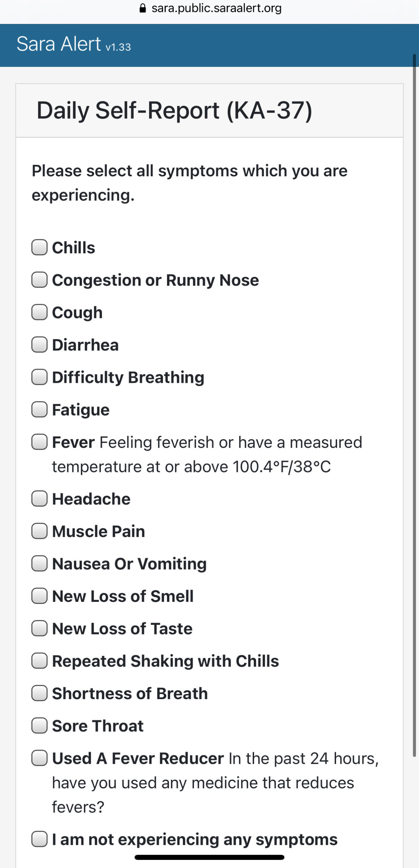Tick the Fever checkbox

pyautogui.click(x=39, y=442)
